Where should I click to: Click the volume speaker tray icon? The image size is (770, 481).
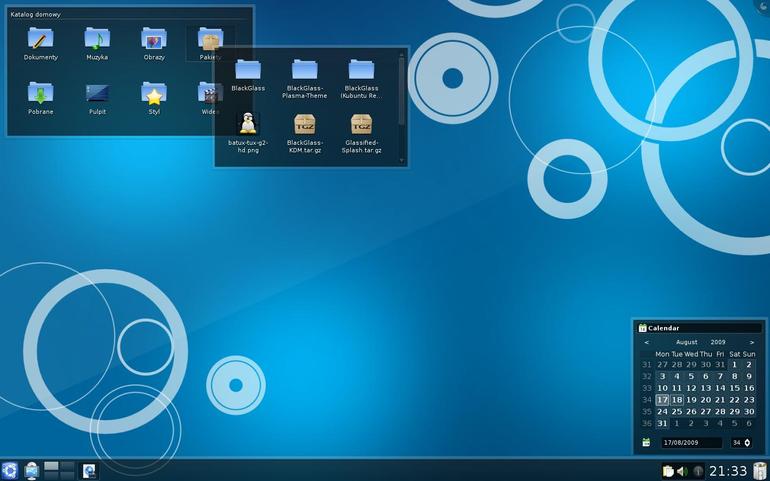tap(682, 472)
